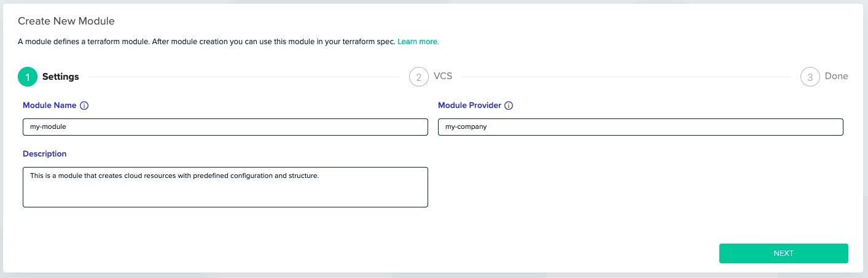Image resolution: width=868 pixels, height=278 pixels.
Task: Click the Create New Module heading
Action: (66, 21)
